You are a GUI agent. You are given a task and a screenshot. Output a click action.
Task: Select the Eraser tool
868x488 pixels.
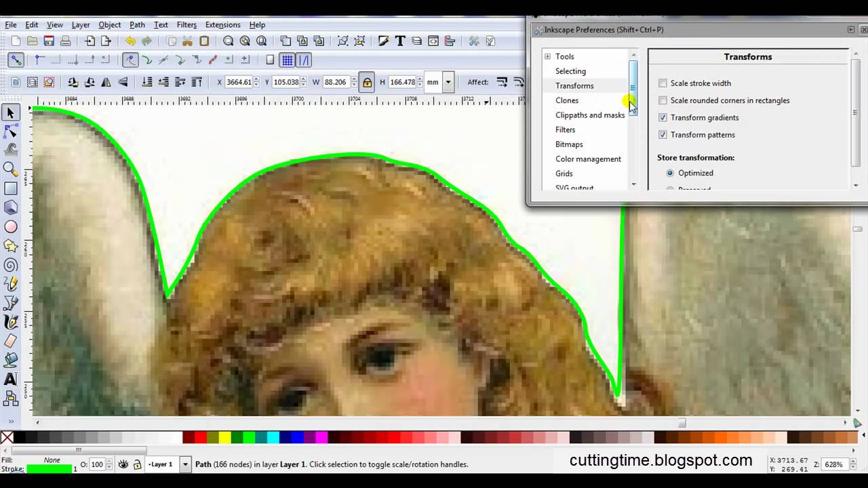point(11,341)
